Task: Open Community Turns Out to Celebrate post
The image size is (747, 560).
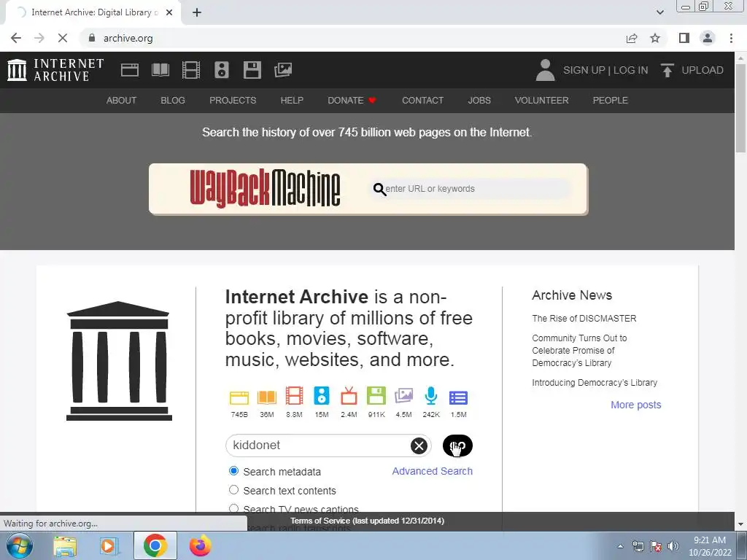Action: tap(579, 351)
